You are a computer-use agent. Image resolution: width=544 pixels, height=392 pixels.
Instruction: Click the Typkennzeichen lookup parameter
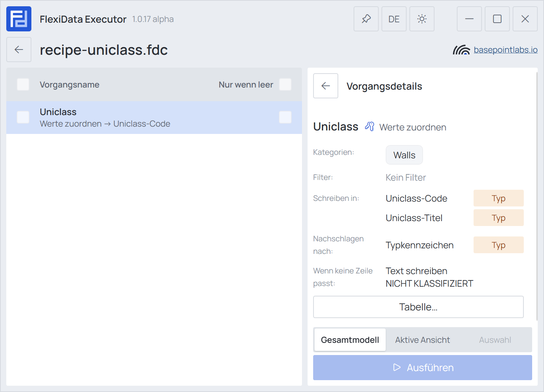click(x=420, y=245)
